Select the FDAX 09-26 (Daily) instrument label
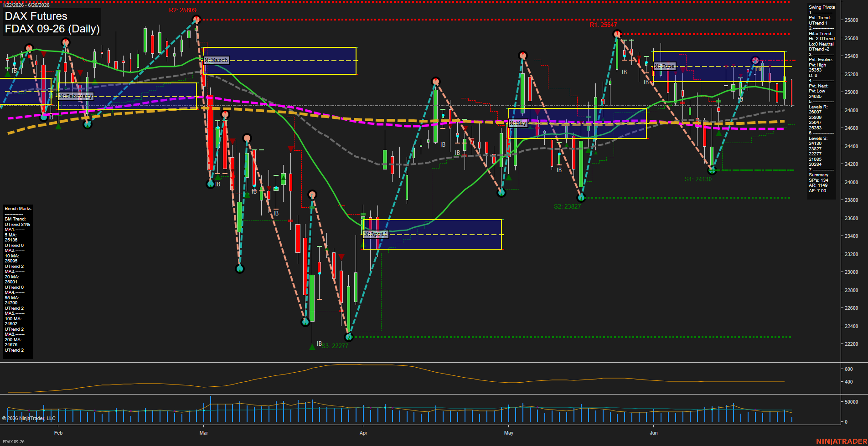Screen dimensions: 868x446 click(x=52, y=29)
